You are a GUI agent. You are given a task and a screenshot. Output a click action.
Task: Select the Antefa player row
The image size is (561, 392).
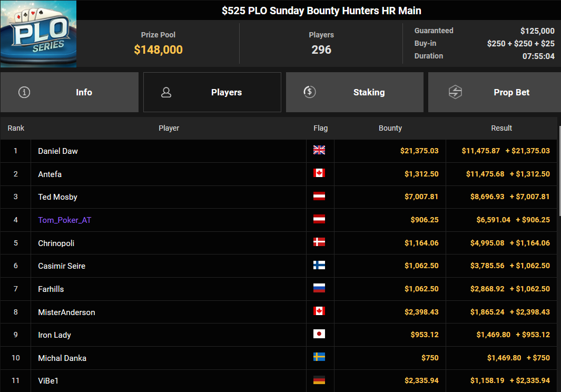coord(279,174)
